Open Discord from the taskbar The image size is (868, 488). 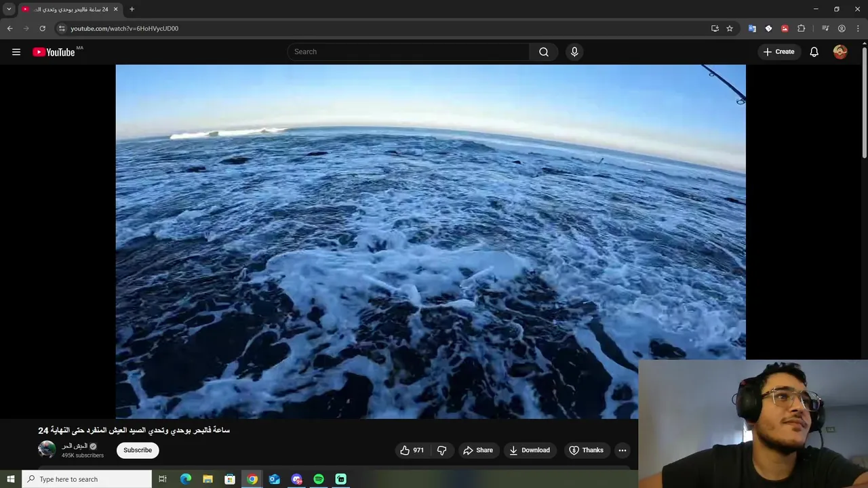coord(296,479)
